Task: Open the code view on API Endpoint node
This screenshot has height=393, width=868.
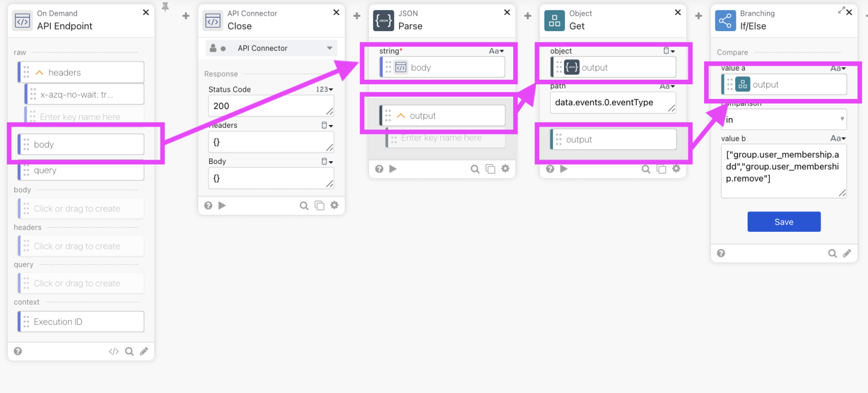Action: pos(114,351)
